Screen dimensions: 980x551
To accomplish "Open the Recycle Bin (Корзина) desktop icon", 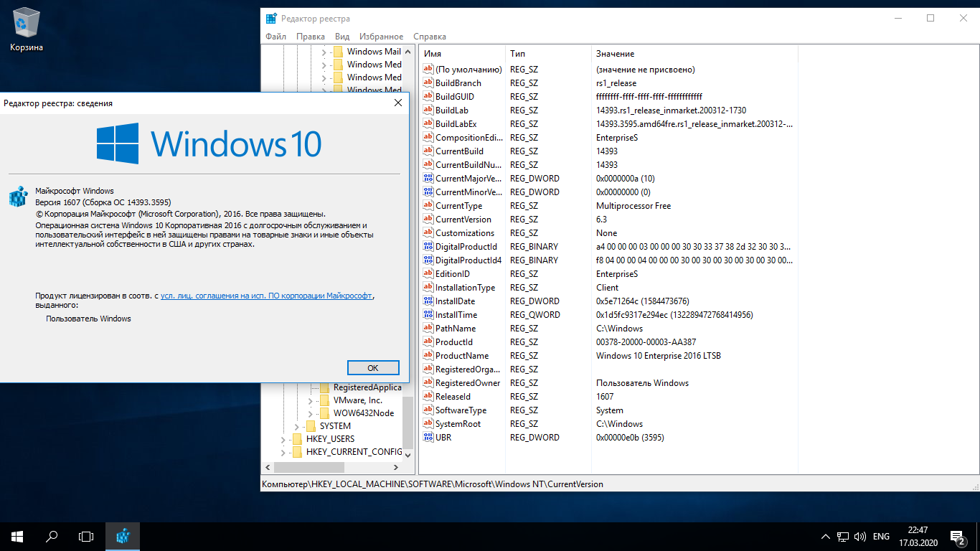I will (27, 30).
